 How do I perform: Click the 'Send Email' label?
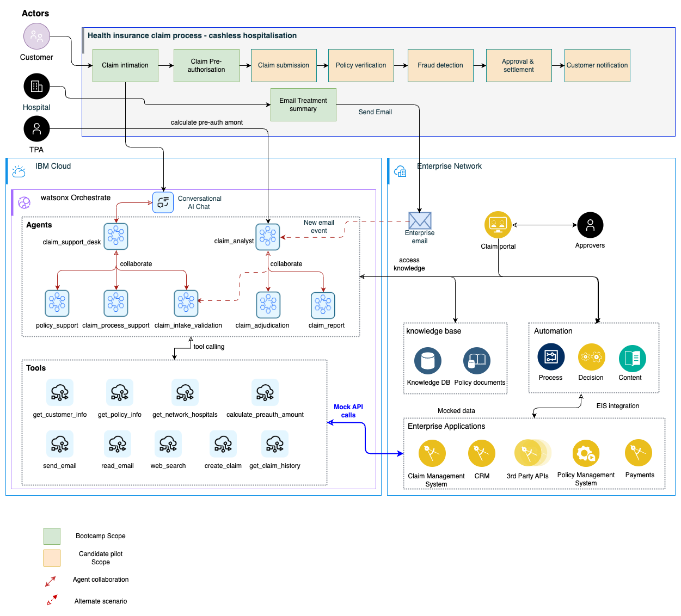coord(375,112)
